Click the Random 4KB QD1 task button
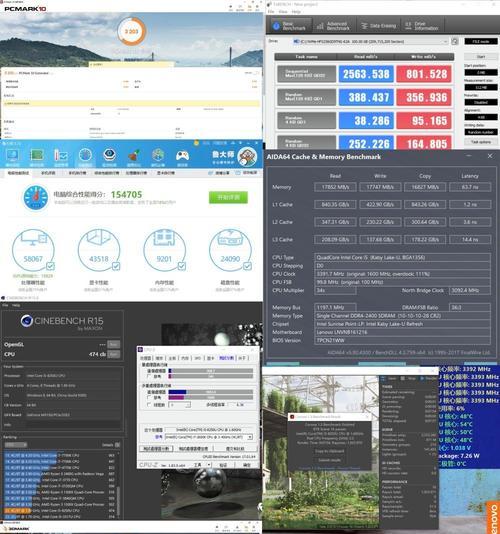This screenshot has height=534, width=500. coord(307,121)
